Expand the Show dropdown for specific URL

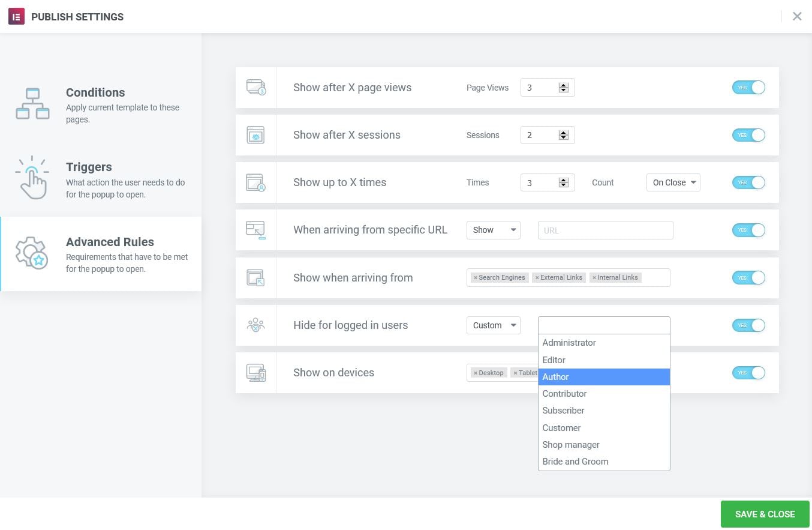[x=493, y=230]
